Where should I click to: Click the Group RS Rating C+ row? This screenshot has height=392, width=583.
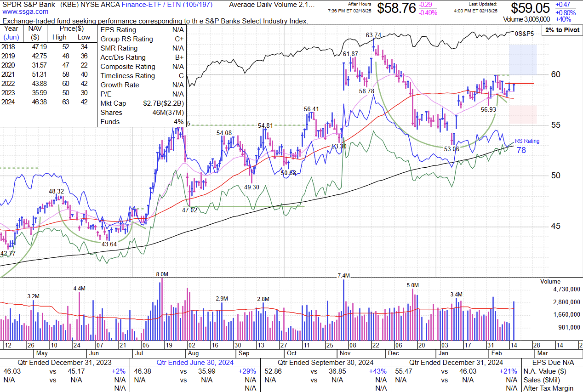click(x=142, y=39)
